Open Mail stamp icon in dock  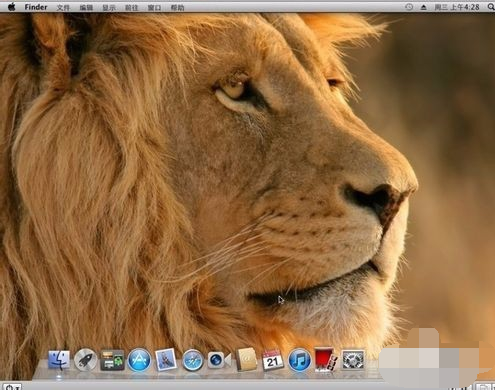166,360
